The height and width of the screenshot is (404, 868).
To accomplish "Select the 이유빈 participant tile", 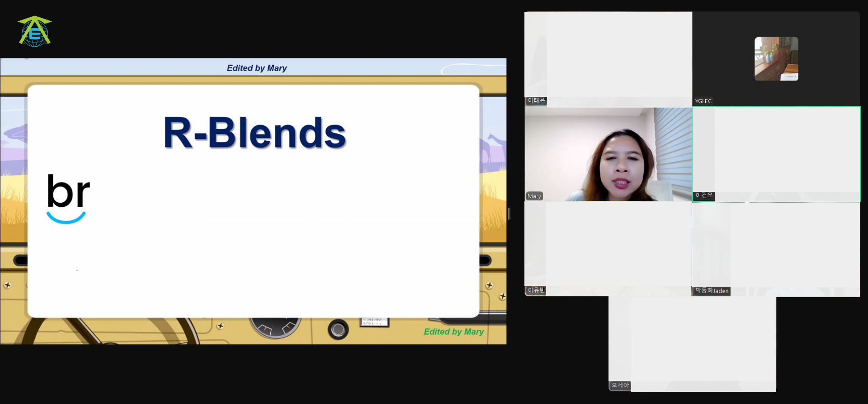I will click(x=608, y=249).
